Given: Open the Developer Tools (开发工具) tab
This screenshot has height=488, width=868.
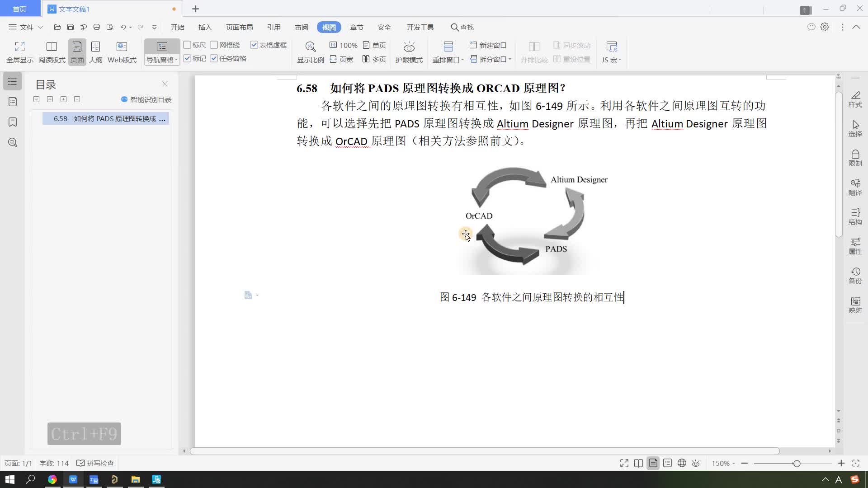Looking at the screenshot, I should [x=420, y=27].
